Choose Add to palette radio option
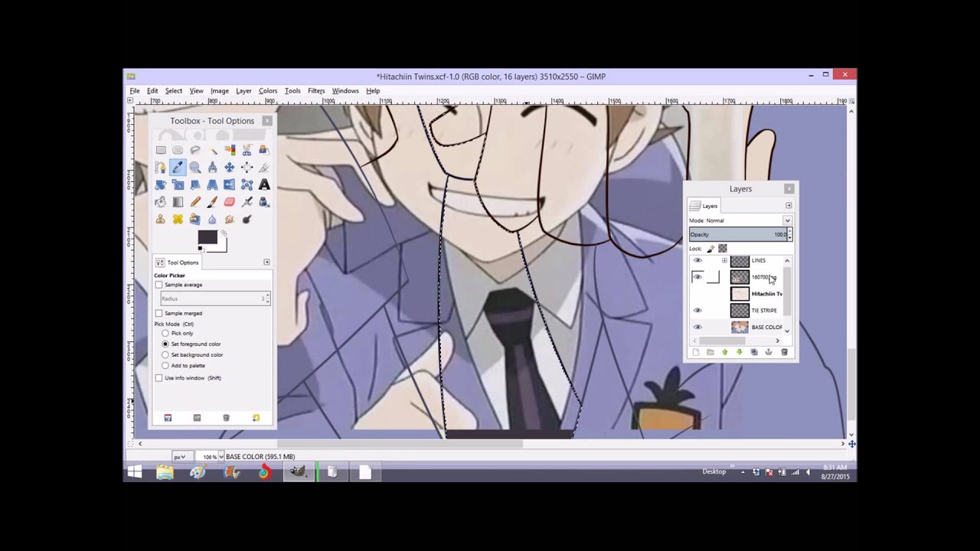The height and width of the screenshot is (551, 980). (165, 366)
